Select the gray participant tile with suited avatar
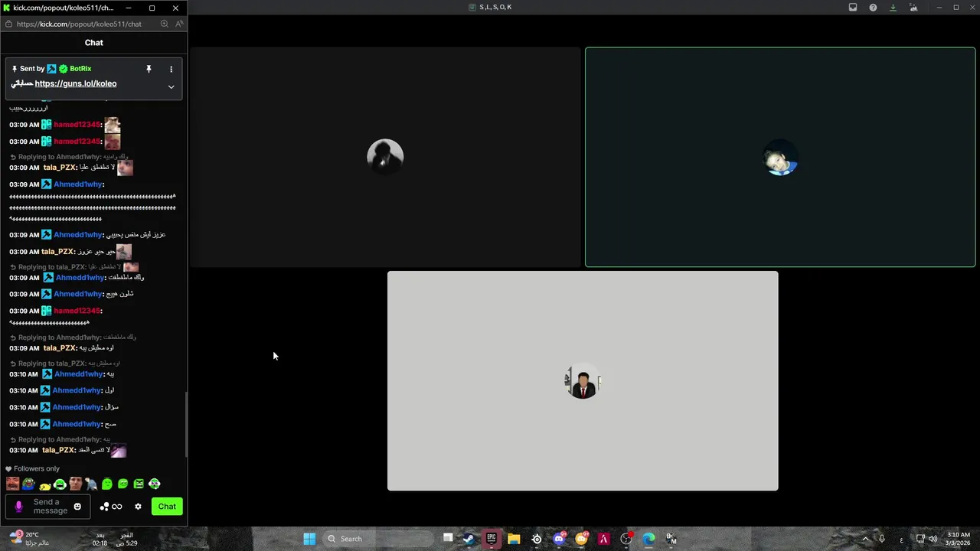Viewport: 980px width, 551px height. 583,380
